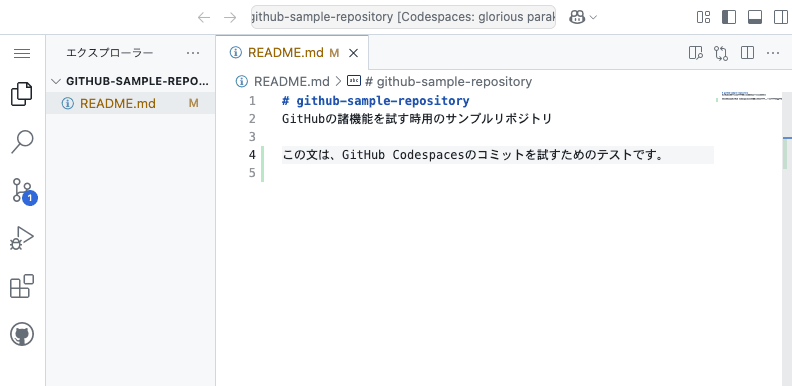The image size is (792, 386).
Task: Toggle the secondary sidebar visibility
Action: pos(781,17)
